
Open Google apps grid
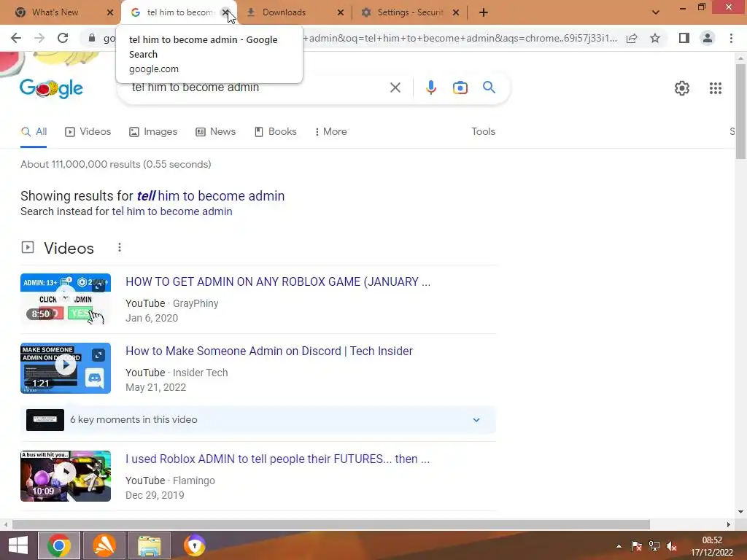point(715,88)
